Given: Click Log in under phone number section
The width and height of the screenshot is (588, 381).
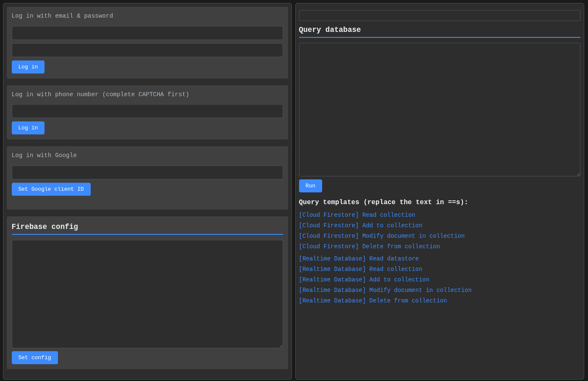Looking at the screenshot, I should (28, 128).
